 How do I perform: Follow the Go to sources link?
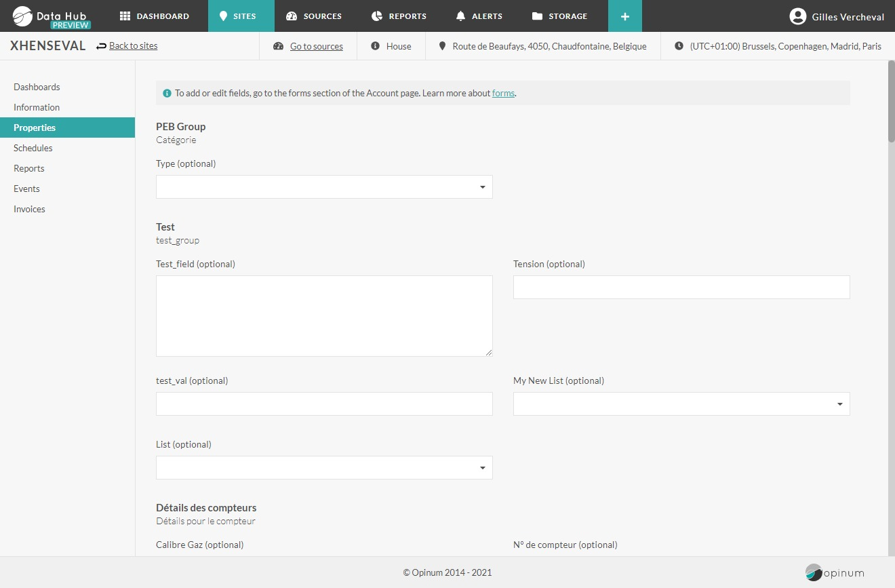(316, 47)
